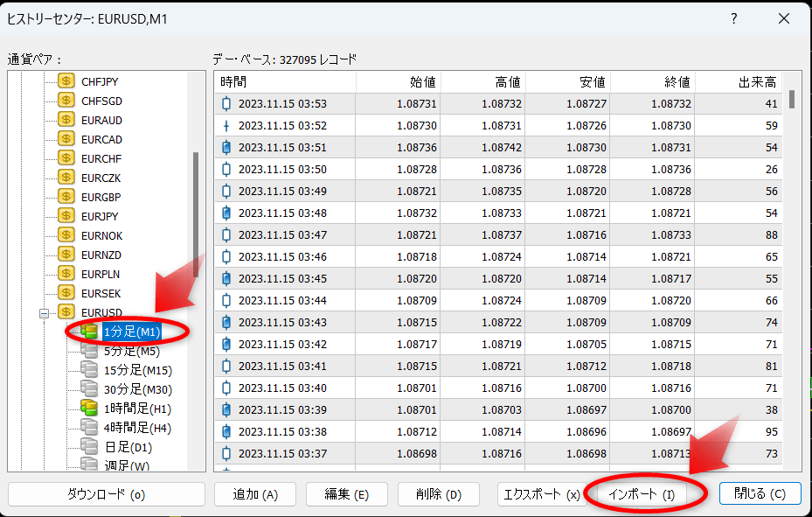Click the candlestick icon on the 03:48 row
Viewport: 812px width, 517px height.
226,213
